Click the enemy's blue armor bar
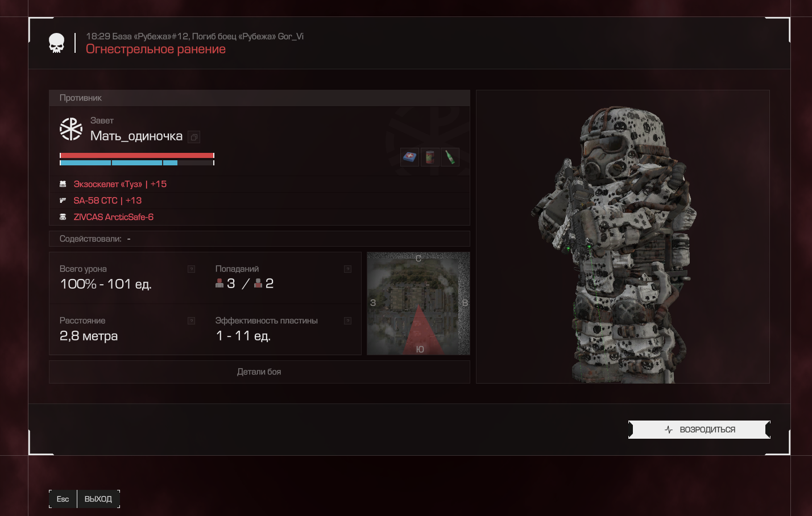 click(137, 163)
